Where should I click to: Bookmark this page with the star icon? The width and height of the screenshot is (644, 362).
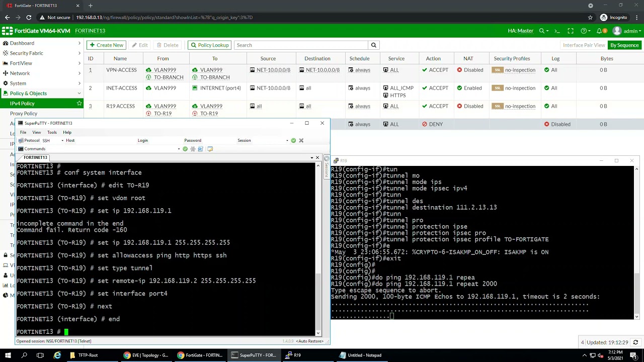click(x=590, y=17)
